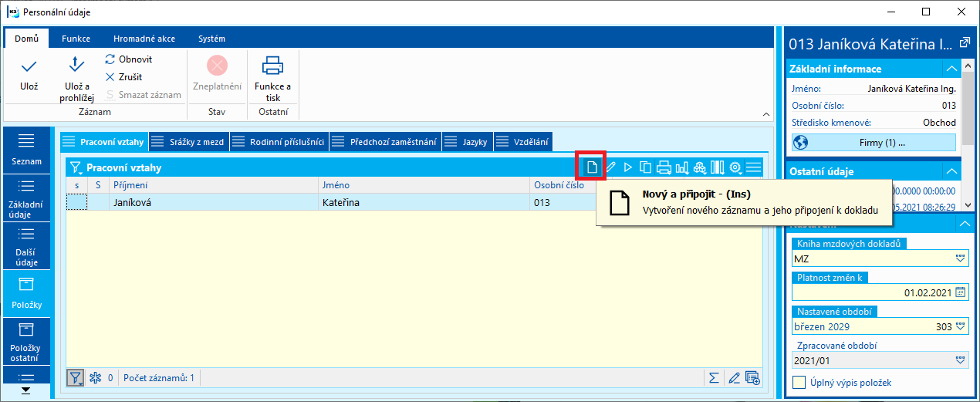Switch to the Jazyky tab
This screenshot has height=402, width=980.
point(468,142)
